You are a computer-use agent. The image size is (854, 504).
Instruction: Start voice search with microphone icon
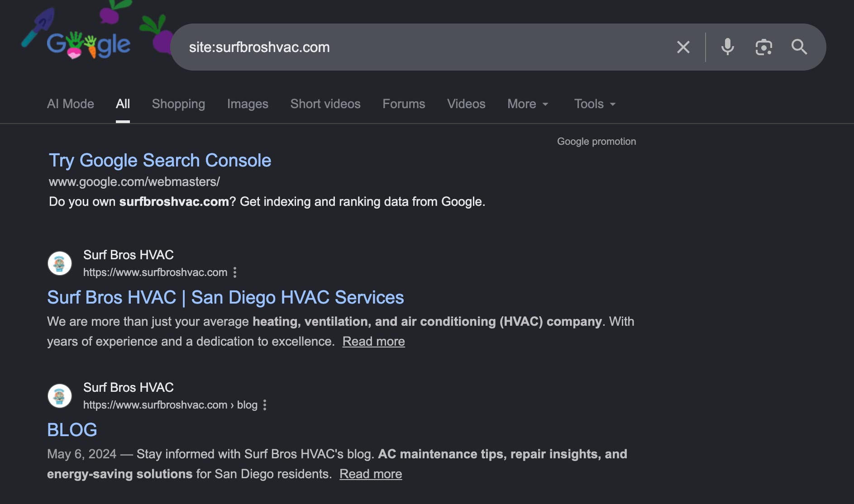(727, 47)
